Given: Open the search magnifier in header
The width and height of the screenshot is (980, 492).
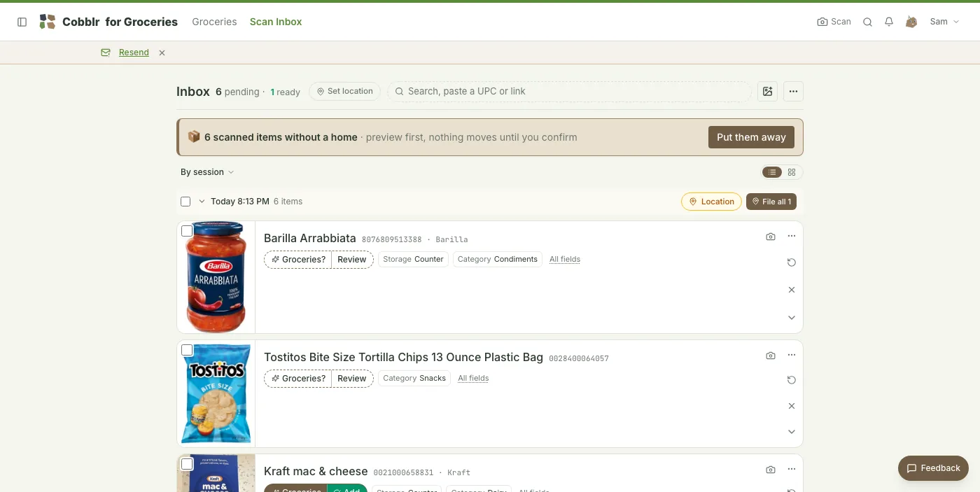Looking at the screenshot, I should point(867,22).
